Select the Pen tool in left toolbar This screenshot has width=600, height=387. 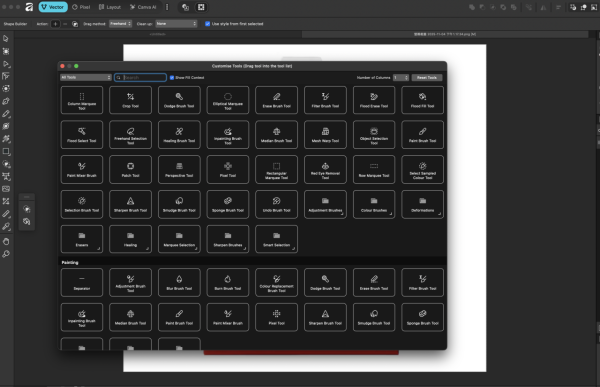[6, 101]
